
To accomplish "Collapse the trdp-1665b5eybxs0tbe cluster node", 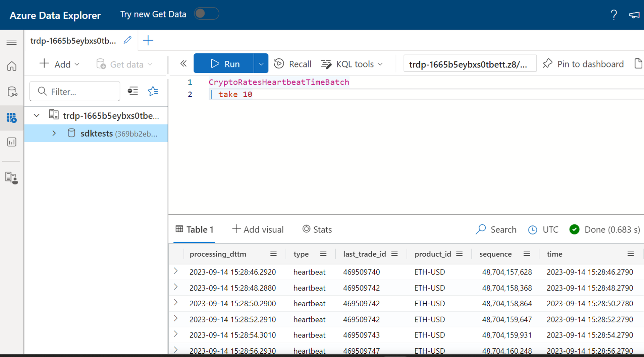I will click(x=37, y=115).
